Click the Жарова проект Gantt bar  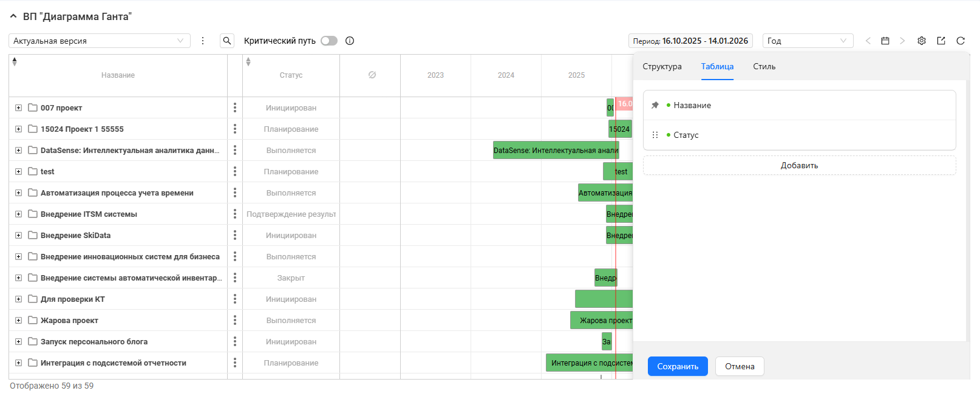click(x=601, y=321)
